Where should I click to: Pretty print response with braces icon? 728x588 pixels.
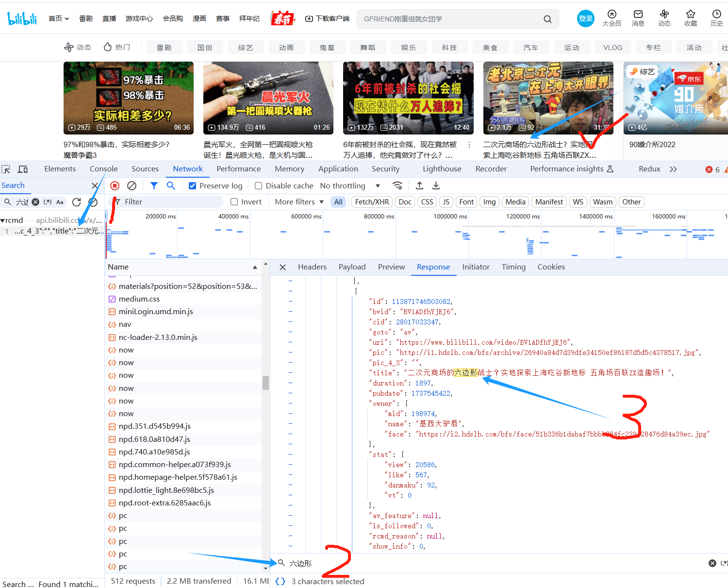(x=280, y=581)
